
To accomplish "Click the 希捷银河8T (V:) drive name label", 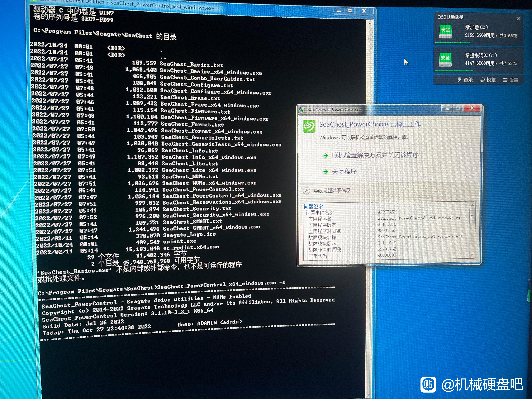I will point(481,55).
